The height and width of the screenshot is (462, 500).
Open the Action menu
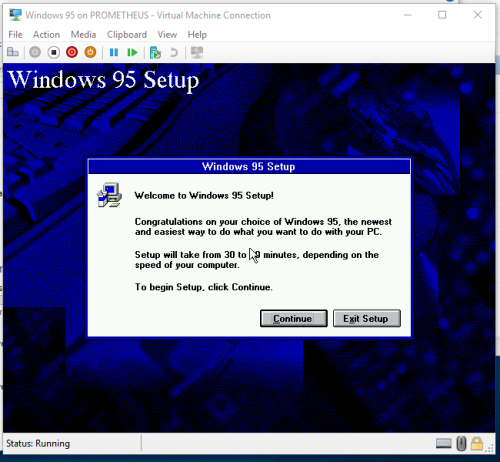(46, 35)
